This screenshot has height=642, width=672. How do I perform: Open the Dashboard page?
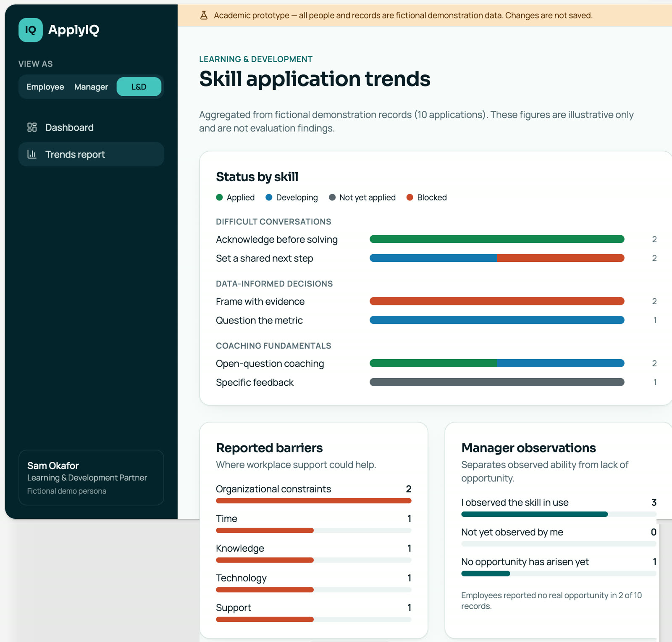[91, 127]
